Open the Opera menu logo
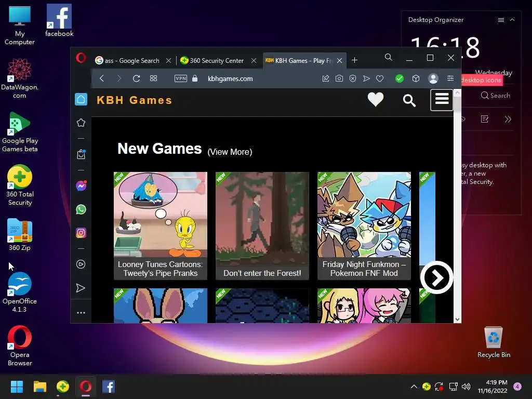Screen dimensions: 532x399 click(81, 58)
